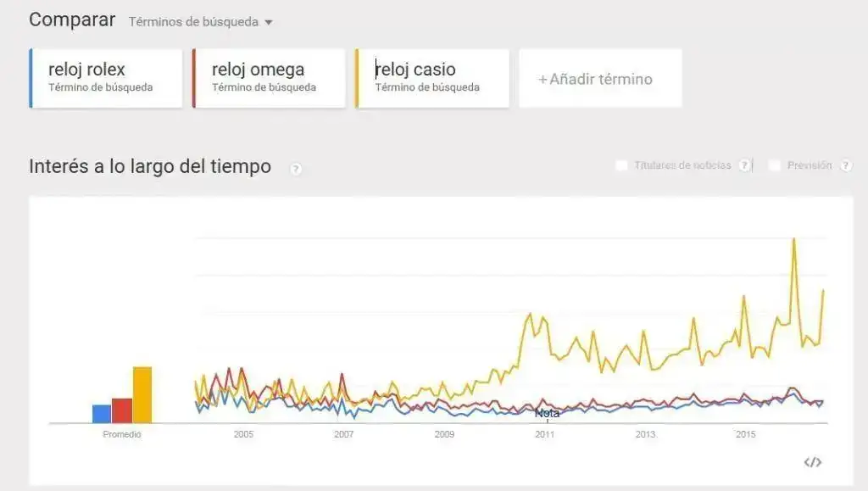
Task: Click the red average bar for reloj omega
Action: 122,410
